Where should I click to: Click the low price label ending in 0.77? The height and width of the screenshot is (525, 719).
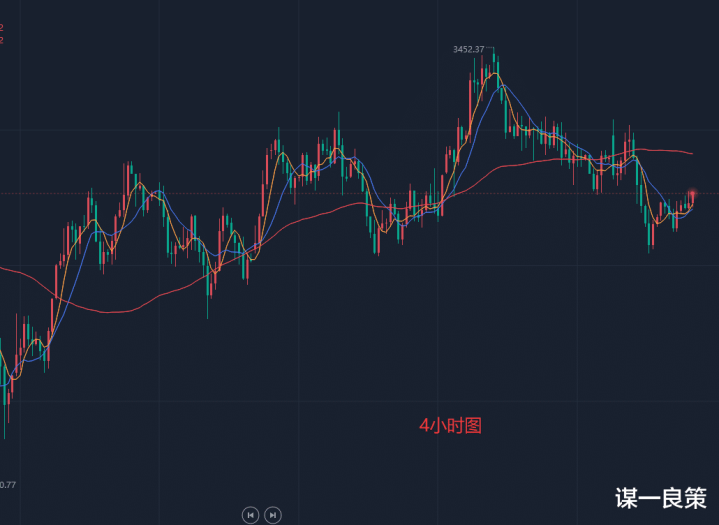6,485
